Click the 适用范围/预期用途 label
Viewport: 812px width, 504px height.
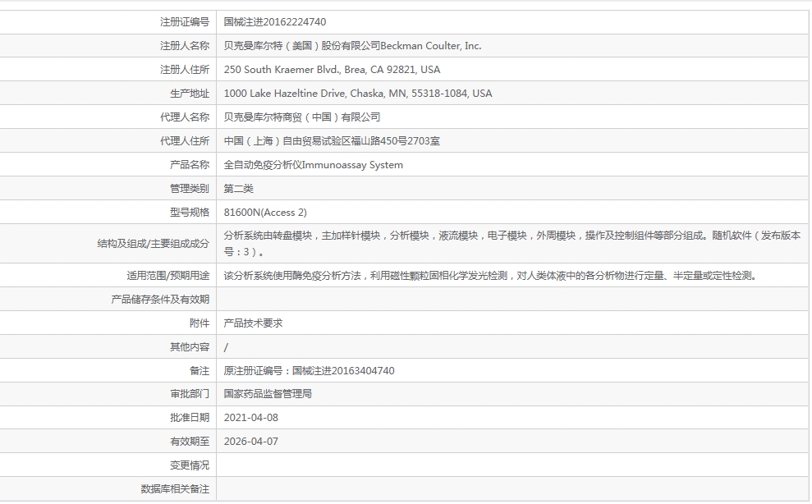pyautogui.click(x=168, y=276)
